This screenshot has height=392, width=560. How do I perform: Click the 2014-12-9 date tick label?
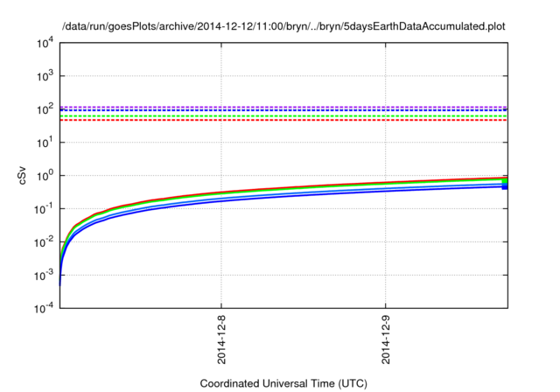pyautogui.click(x=386, y=339)
